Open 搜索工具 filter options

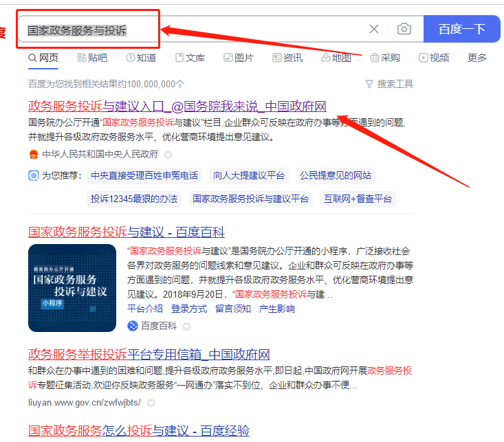(389, 84)
